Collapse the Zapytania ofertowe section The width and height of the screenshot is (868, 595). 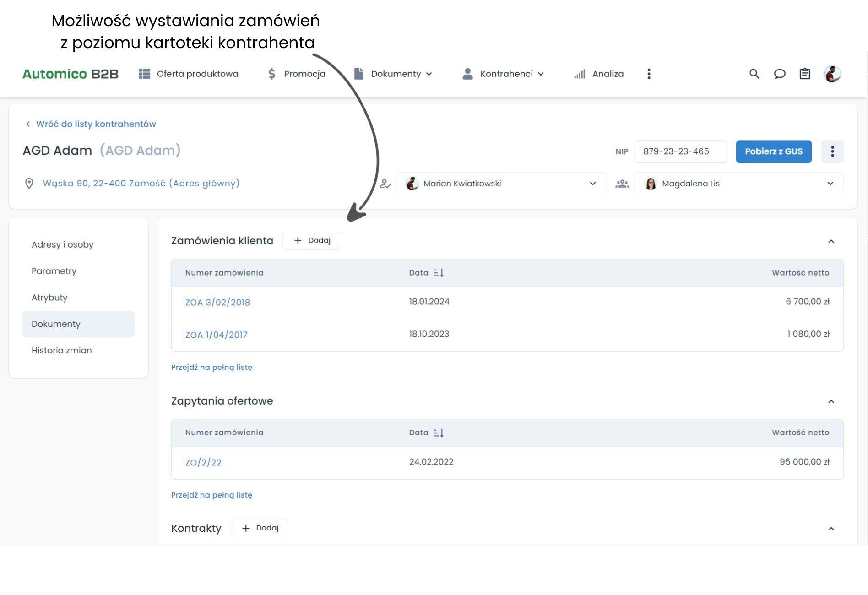pos(831,401)
